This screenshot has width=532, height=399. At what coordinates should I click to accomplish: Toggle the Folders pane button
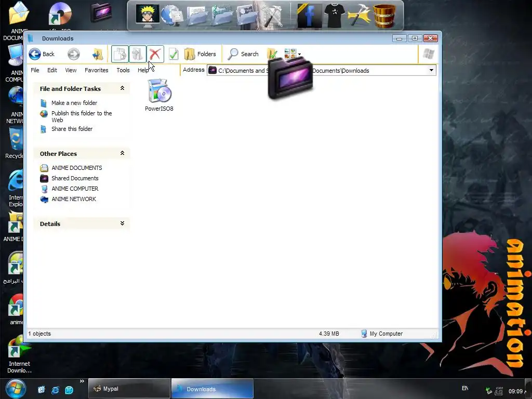200,54
